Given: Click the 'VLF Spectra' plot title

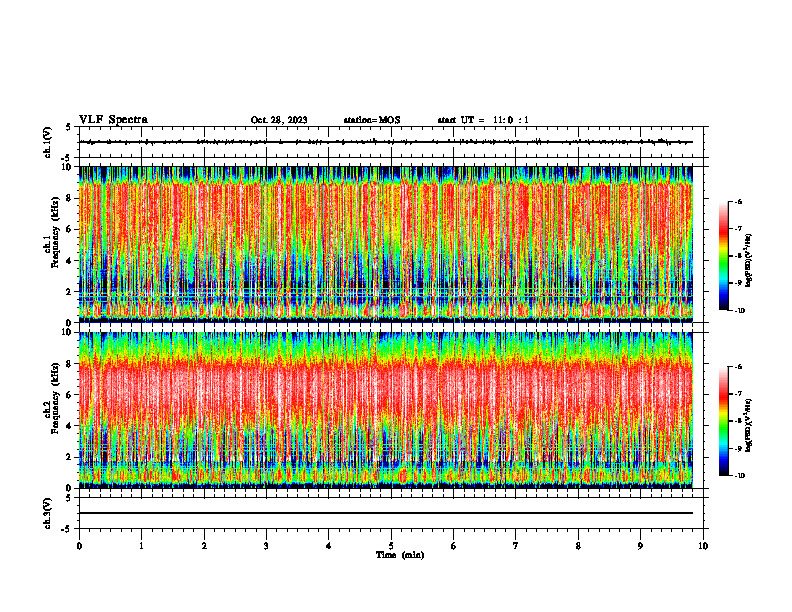Looking at the screenshot, I should click(x=113, y=120).
